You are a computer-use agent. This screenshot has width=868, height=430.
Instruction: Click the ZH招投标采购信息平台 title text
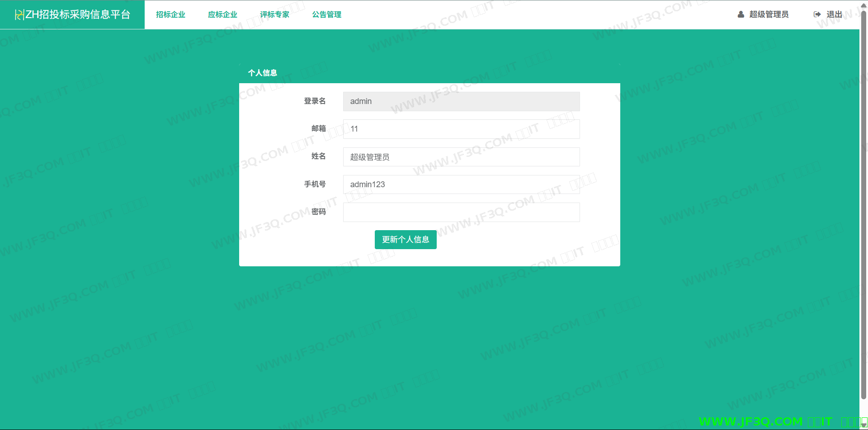pyautogui.click(x=78, y=14)
